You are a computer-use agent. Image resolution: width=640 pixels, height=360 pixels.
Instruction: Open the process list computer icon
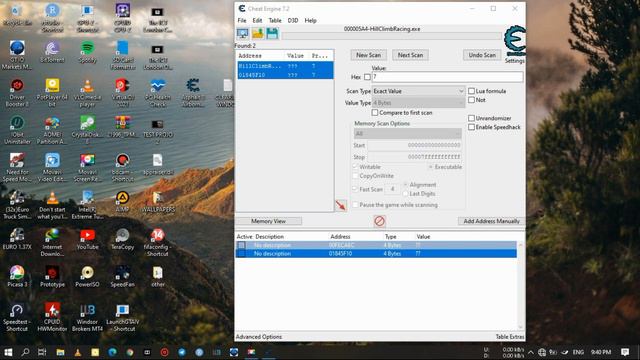point(242,33)
